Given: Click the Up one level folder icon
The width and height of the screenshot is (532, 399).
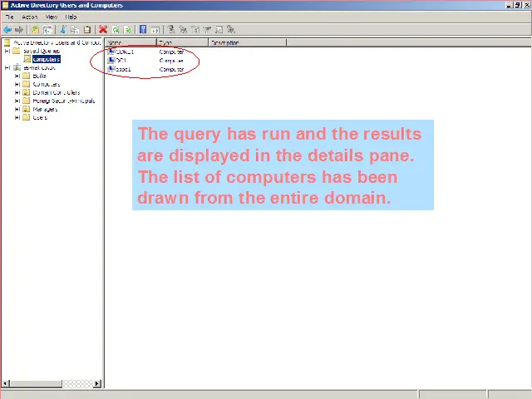Looking at the screenshot, I should [35, 30].
